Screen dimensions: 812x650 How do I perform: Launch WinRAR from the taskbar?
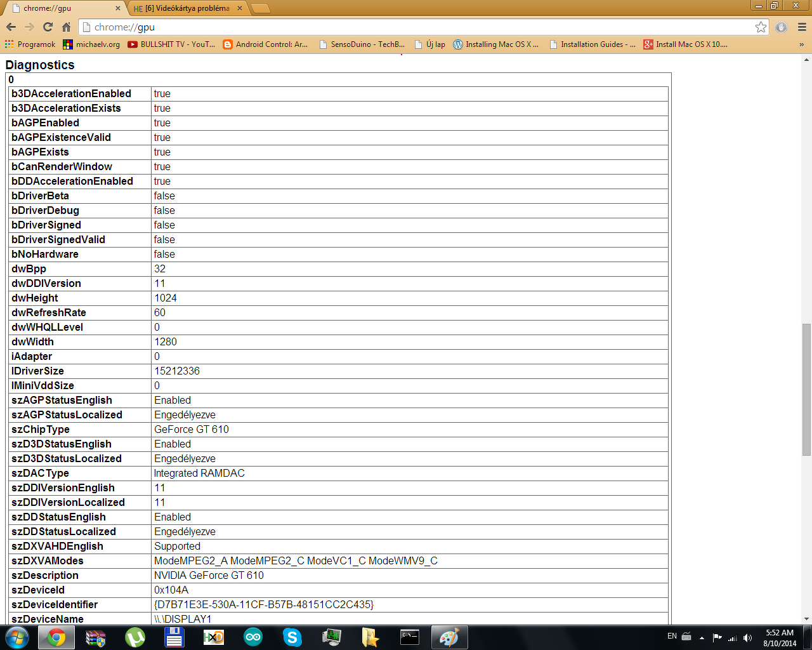pyautogui.click(x=96, y=637)
